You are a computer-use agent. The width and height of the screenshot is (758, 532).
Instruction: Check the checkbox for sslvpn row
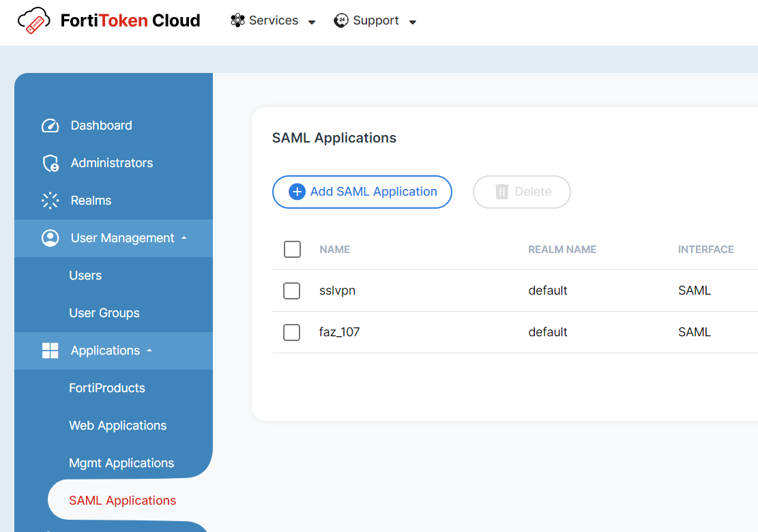pos(291,291)
